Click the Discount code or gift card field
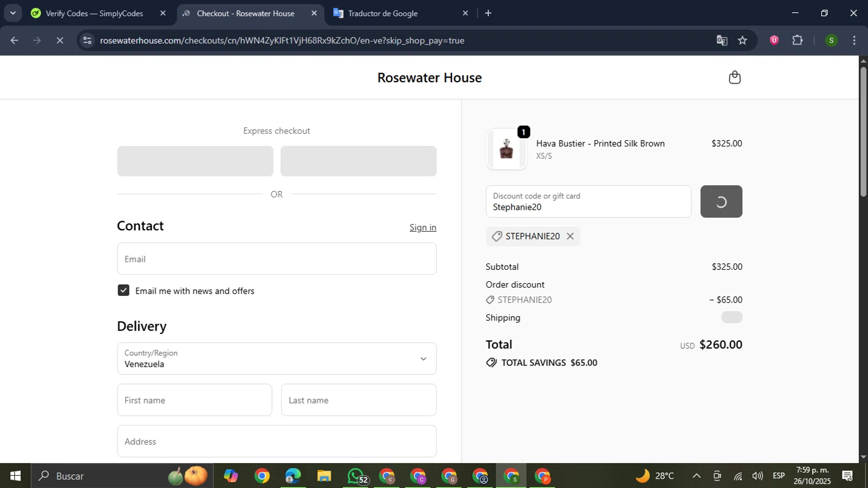 pyautogui.click(x=589, y=201)
